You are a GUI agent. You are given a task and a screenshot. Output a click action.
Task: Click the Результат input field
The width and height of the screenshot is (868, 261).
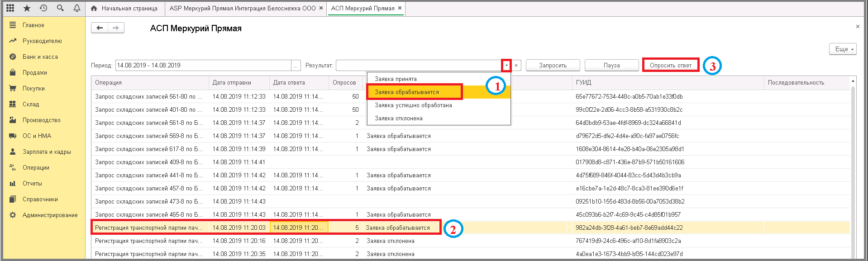(419, 66)
